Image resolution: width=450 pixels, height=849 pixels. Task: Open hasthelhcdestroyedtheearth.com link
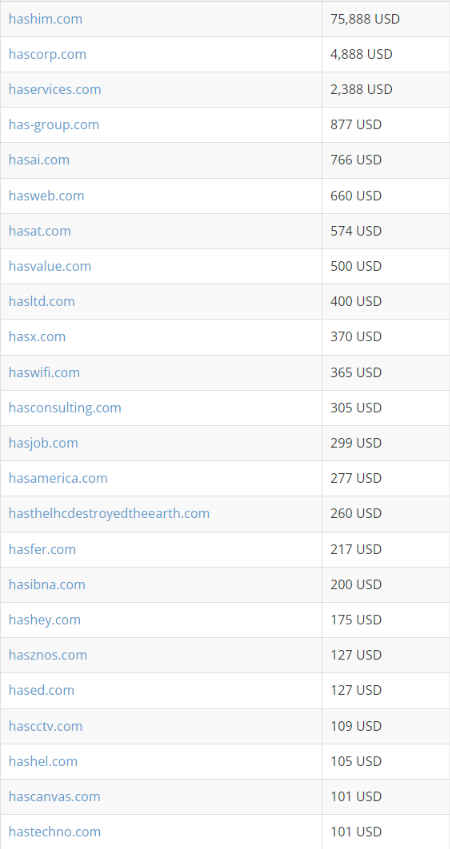109,513
